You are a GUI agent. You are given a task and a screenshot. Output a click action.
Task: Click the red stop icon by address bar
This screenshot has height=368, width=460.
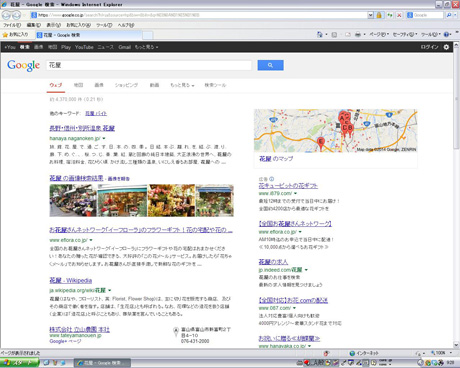pyautogui.click(x=399, y=15)
